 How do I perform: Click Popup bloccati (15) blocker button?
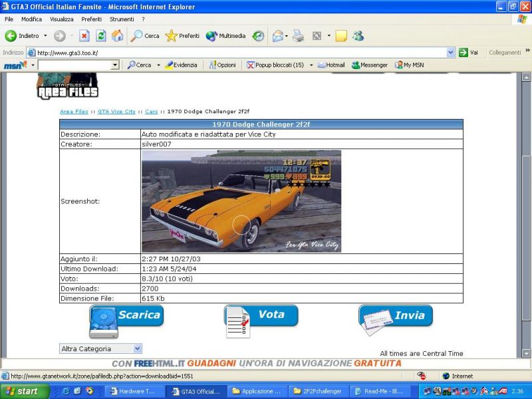click(x=275, y=65)
